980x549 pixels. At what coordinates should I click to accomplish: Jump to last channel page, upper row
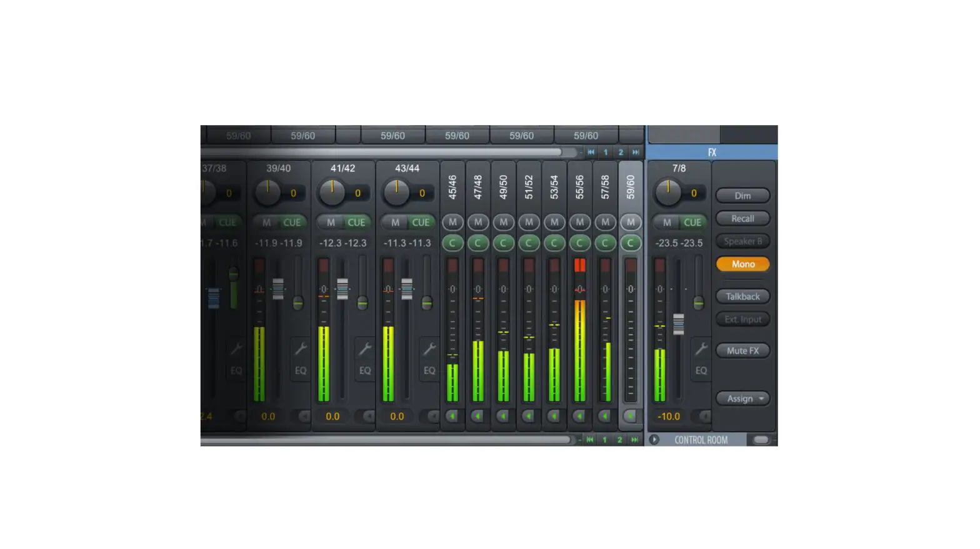tap(636, 152)
